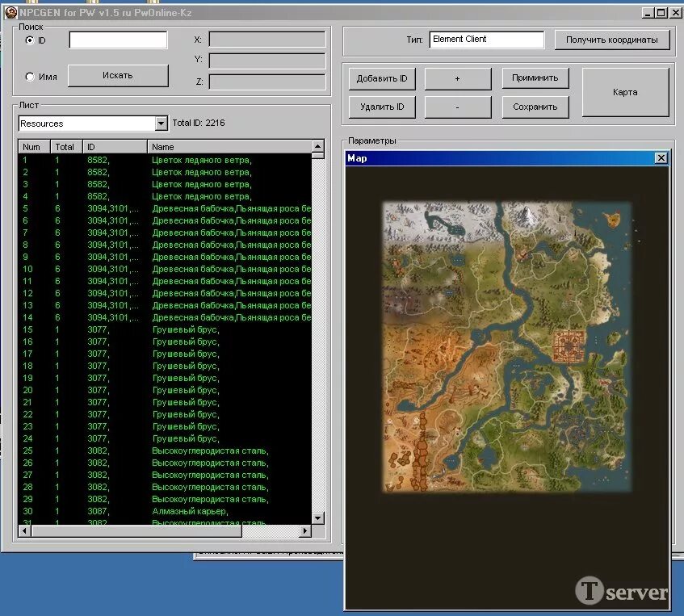Click horizontal scrollbar right arrow
This screenshot has height=616, width=684.
click(305, 531)
